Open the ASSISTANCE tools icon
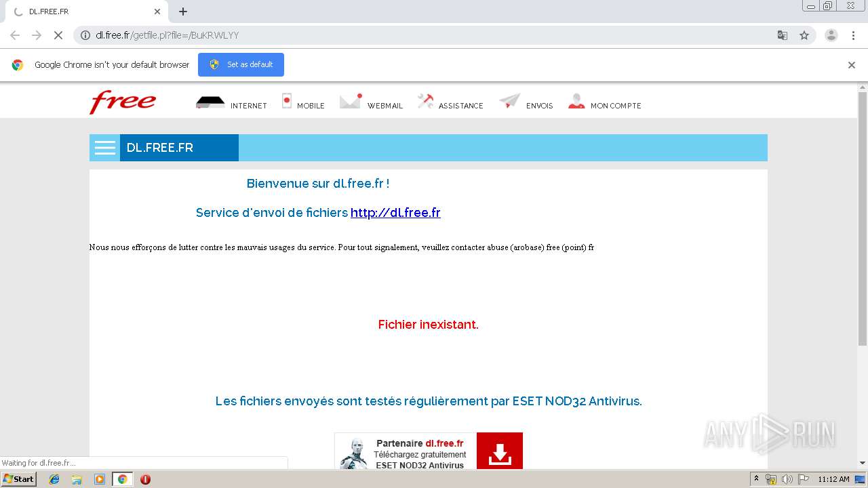Screen dimensions: 868x488 (x=425, y=101)
